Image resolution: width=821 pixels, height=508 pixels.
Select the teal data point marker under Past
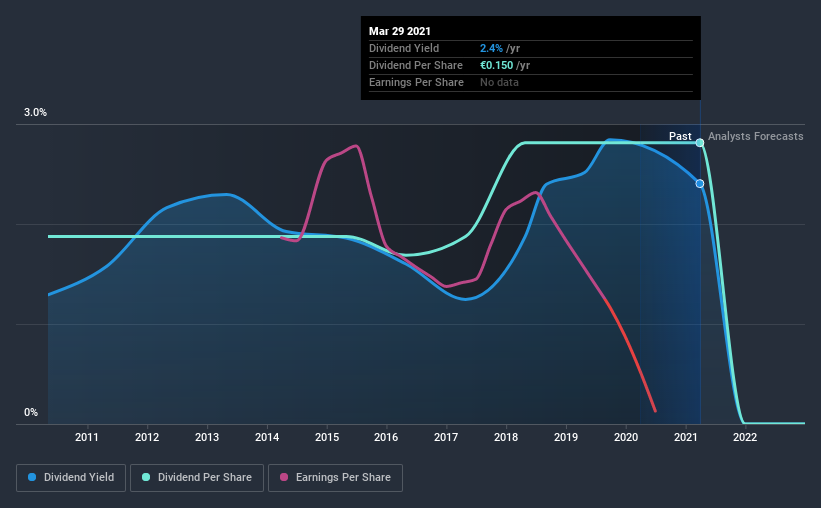(700, 142)
